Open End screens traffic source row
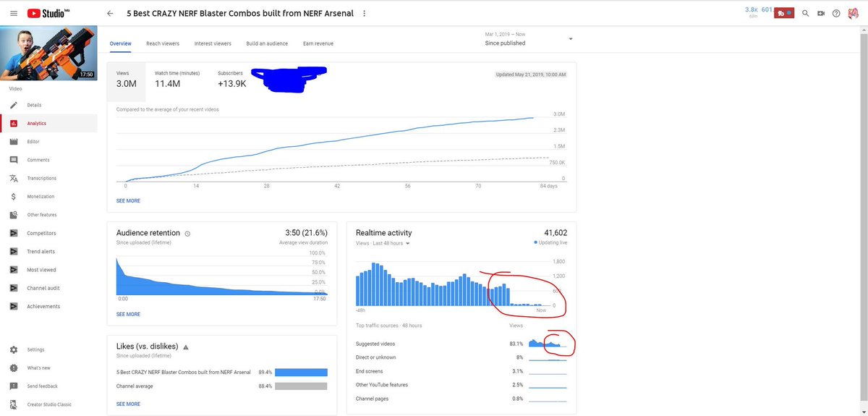This screenshot has height=416, width=868. point(461,371)
